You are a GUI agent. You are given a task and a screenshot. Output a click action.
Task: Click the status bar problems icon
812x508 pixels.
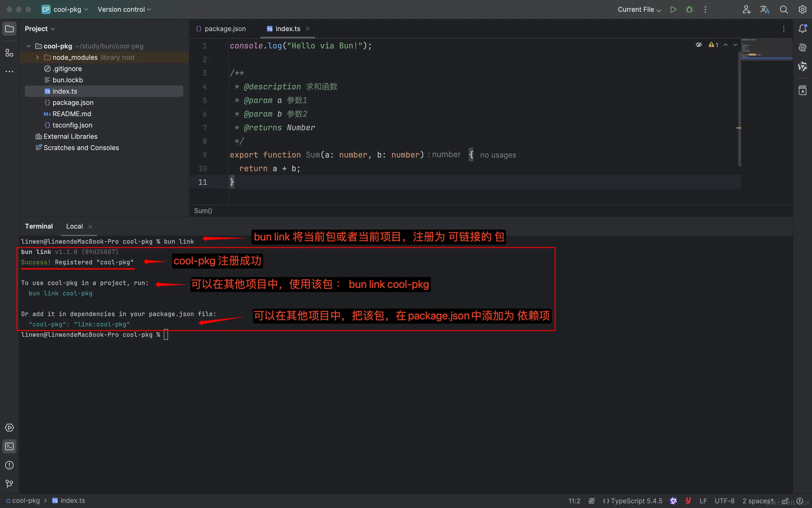(x=800, y=500)
